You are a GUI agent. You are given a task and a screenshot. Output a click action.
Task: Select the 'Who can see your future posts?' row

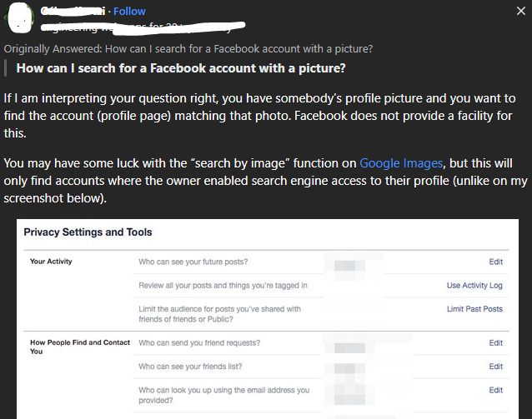click(321, 262)
